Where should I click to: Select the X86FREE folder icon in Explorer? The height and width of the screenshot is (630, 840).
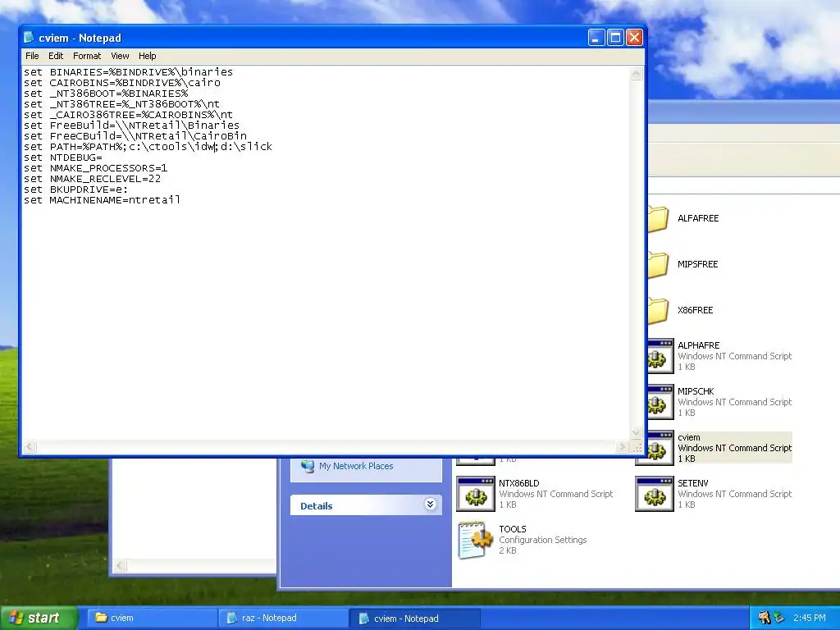(659, 311)
